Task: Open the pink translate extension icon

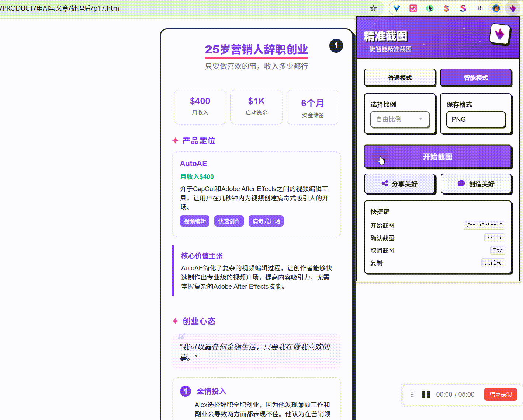Action: (413, 8)
